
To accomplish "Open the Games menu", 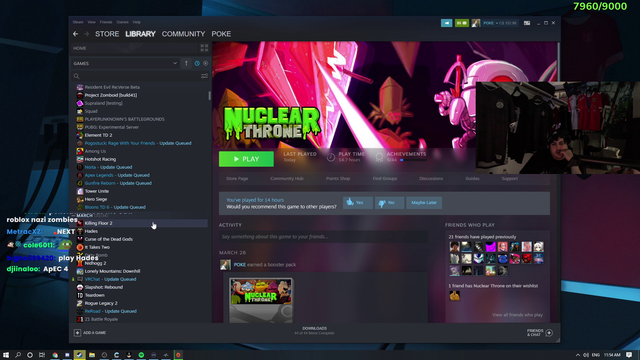I will (122, 22).
